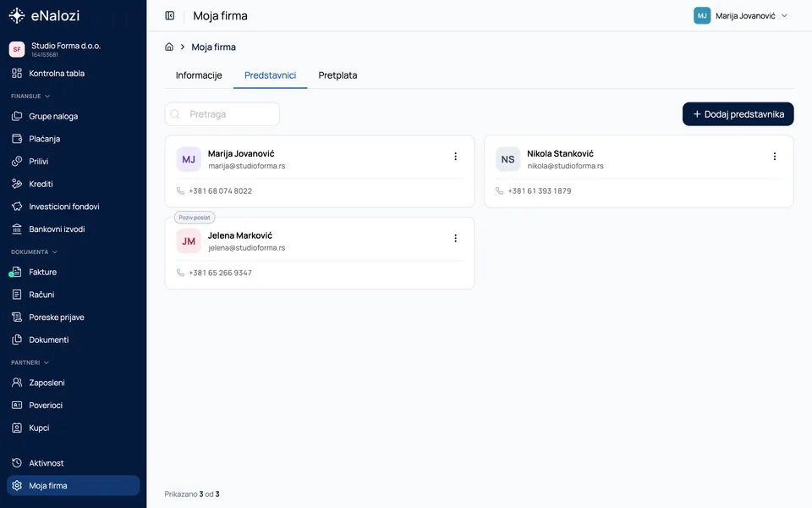
Task: Collapse the sidebar panel icon
Action: 170,15
